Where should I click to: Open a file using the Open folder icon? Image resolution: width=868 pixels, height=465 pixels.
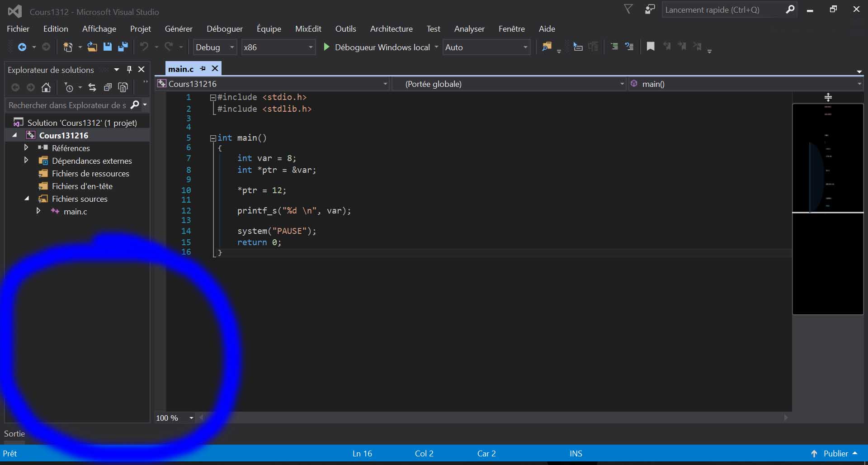(92, 47)
